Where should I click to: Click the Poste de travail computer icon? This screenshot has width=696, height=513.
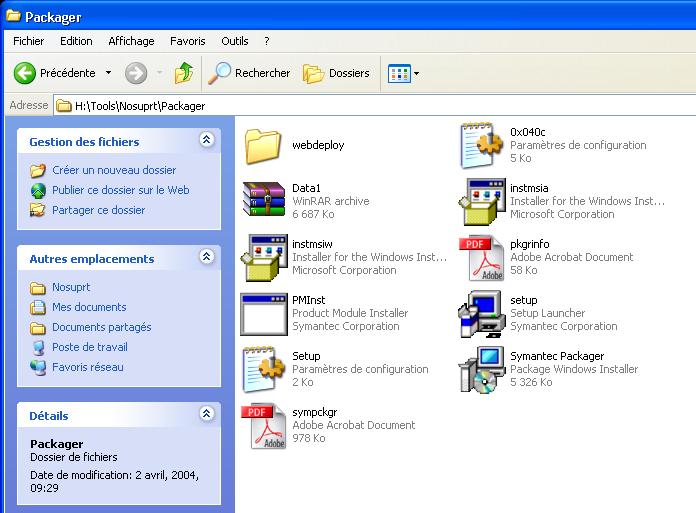39,347
